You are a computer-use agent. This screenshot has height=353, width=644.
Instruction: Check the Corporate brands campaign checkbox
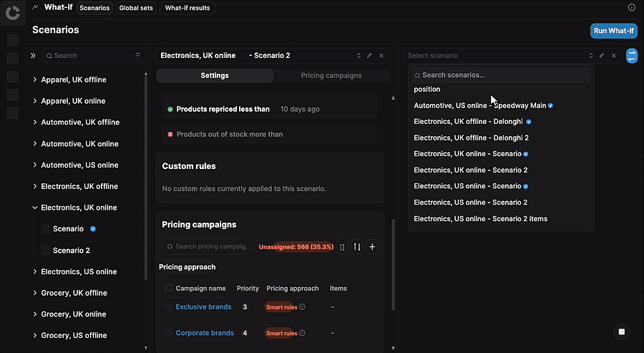coord(168,332)
